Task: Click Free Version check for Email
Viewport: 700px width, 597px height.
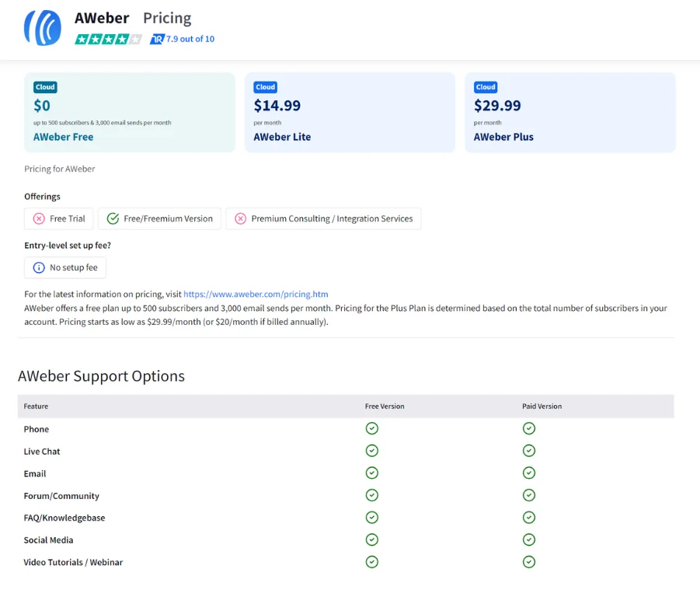Action: pos(372,473)
